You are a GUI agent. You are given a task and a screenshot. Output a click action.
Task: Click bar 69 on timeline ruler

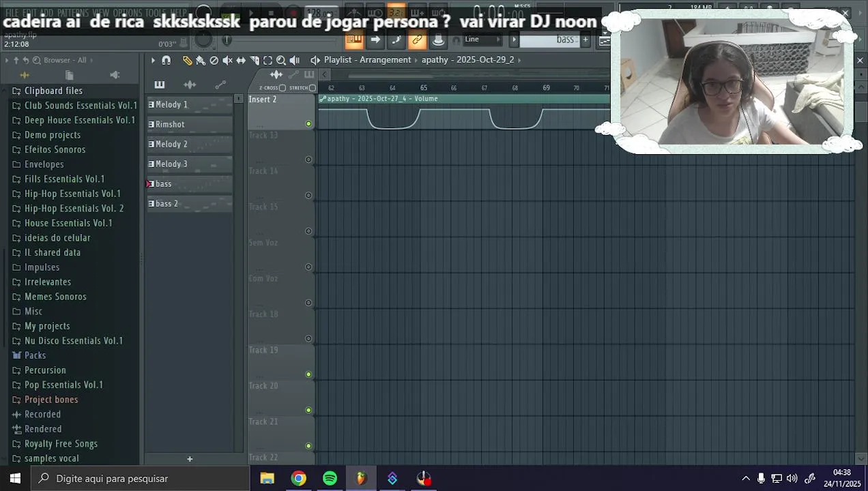click(x=546, y=88)
